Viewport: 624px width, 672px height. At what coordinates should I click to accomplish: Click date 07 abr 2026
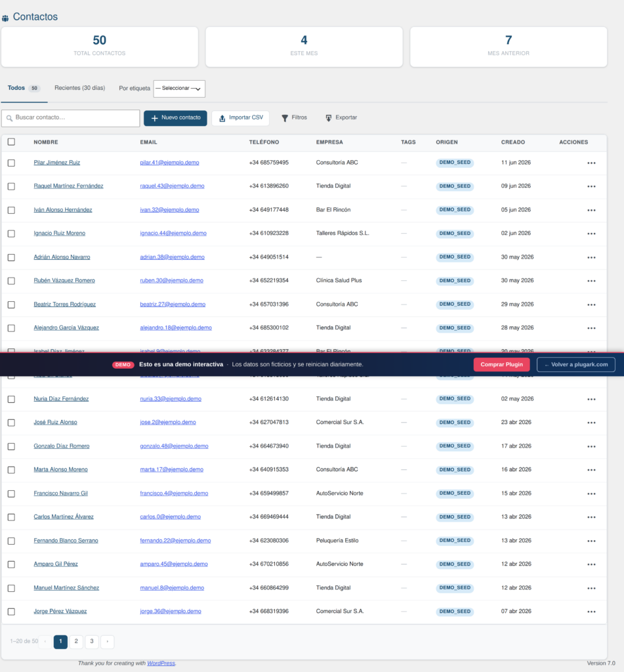516,611
